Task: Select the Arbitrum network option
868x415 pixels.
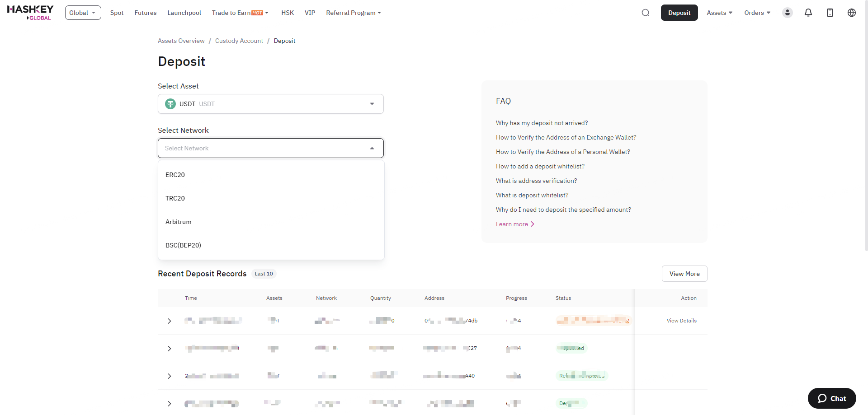Action: [179, 222]
